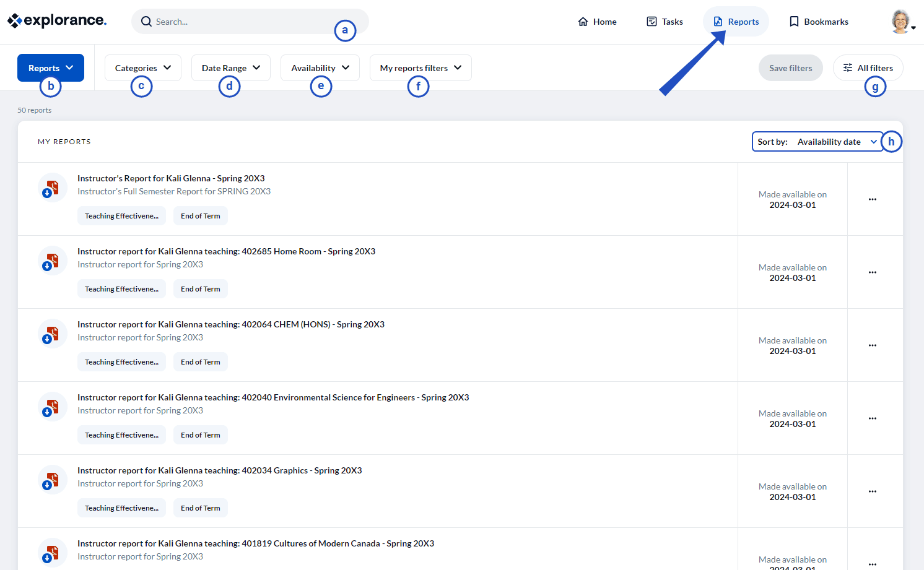Download the Instructor's Report for Spring 20X3 PDF icon
The height and width of the screenshot is (570, 924).
pyautogui.click(x=52, y=188)
